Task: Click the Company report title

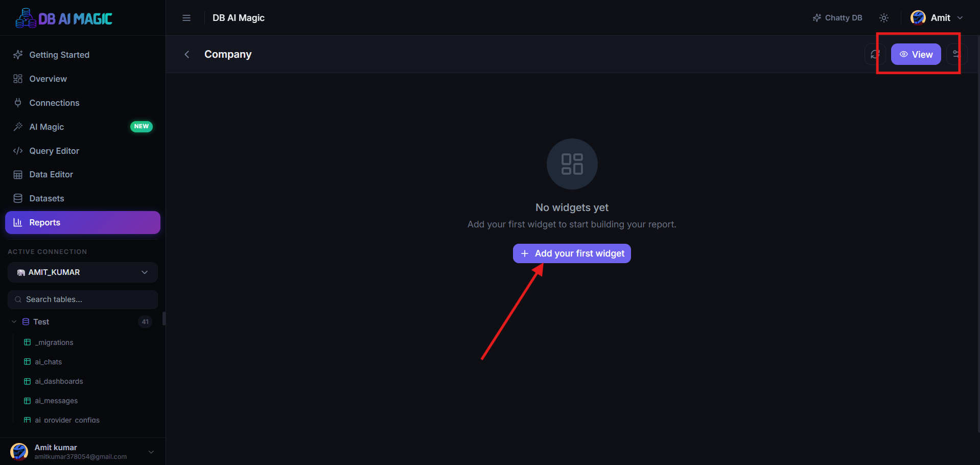Action: click(x=228, y=54)
